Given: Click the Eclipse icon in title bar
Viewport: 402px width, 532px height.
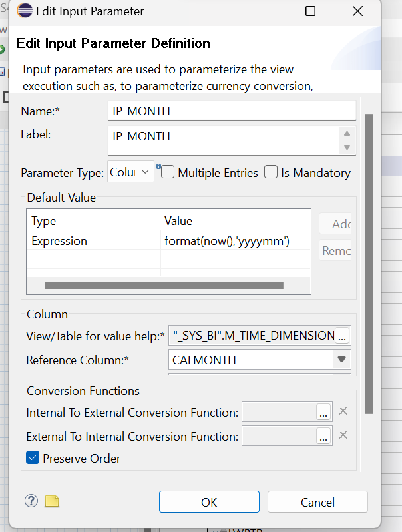Looking at the screenshot, I should click(x=25, y=11).
